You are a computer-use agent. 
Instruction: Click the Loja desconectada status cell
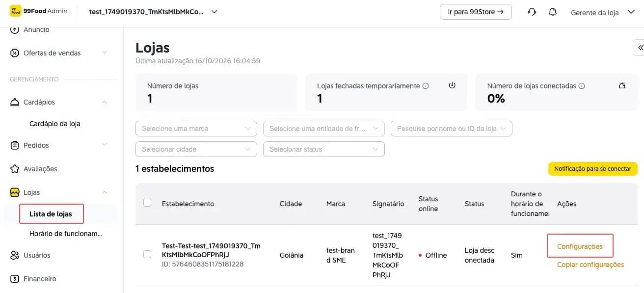tap(480, 255)
